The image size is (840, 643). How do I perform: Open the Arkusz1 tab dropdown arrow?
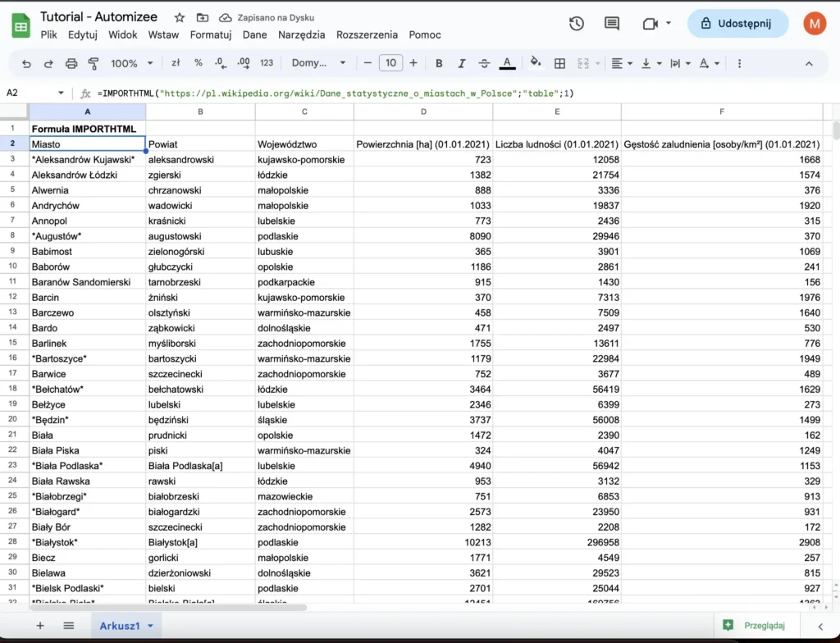[x=151, y=626]
